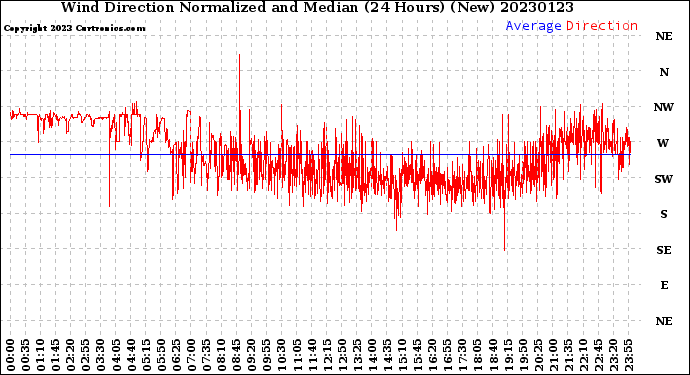This screenshot has height=375, width=690.
Task: Click the 12:15 time label
Action: tap(327, 356)
